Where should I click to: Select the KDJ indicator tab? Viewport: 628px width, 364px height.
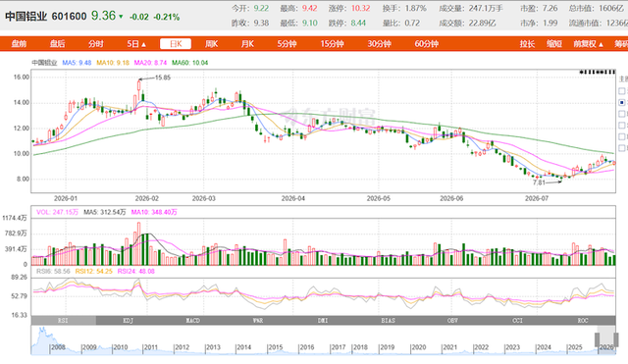(129, 321)
